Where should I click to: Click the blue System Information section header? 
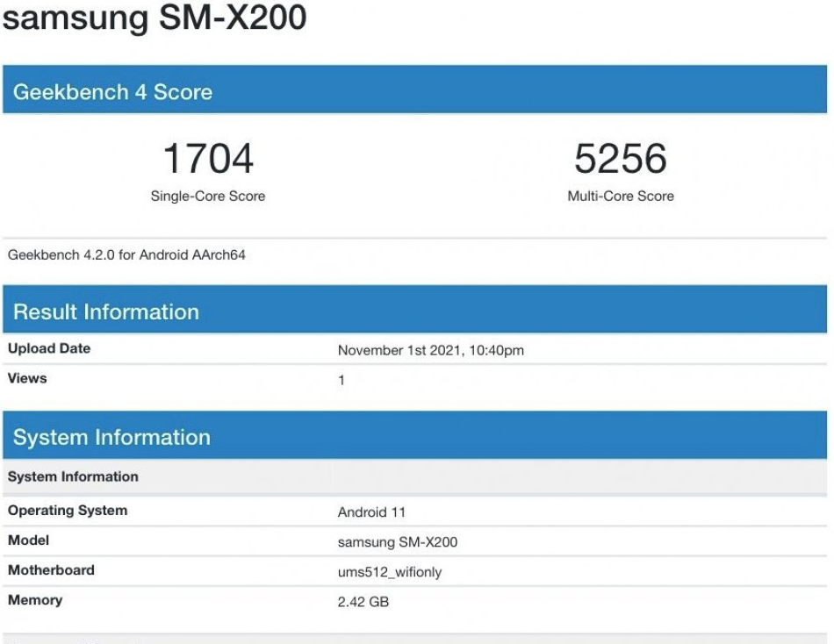point(111,437)
